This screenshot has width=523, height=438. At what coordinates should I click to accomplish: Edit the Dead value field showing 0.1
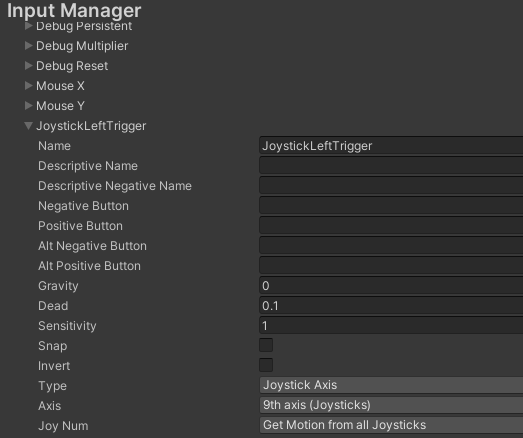click(x=391, y=306)
